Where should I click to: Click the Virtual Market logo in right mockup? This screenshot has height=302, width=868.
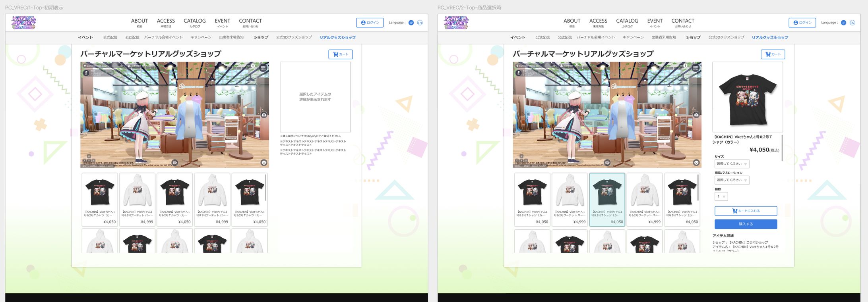[456, 23]
